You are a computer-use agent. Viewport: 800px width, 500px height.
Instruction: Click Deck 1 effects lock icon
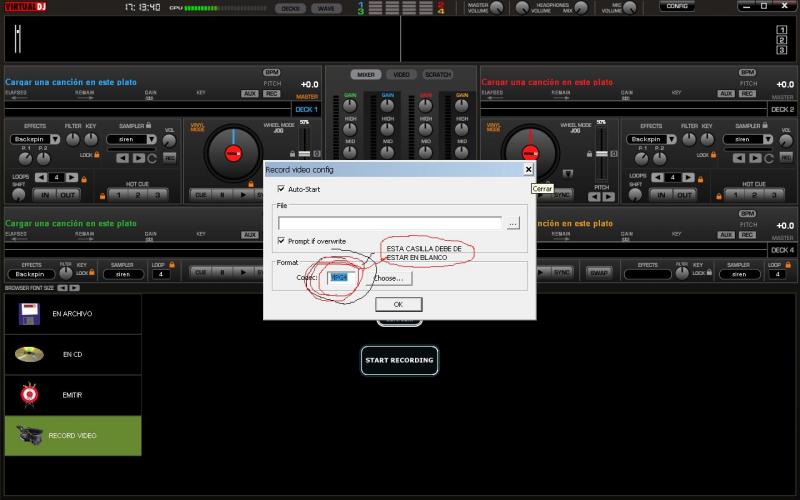[x=97, y=155]
